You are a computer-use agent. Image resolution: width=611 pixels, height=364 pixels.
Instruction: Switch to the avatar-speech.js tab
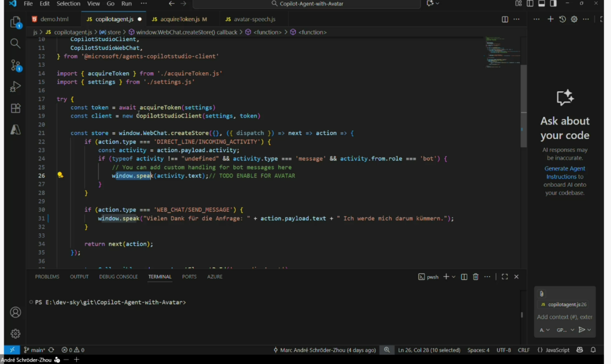click(x=250, y=19)
